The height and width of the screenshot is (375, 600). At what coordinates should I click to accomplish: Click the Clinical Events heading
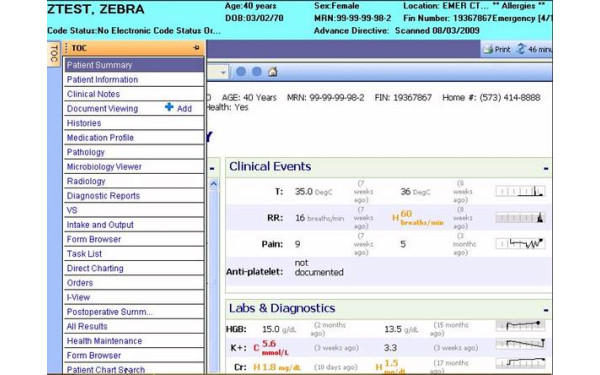click(x=270, y=166)
